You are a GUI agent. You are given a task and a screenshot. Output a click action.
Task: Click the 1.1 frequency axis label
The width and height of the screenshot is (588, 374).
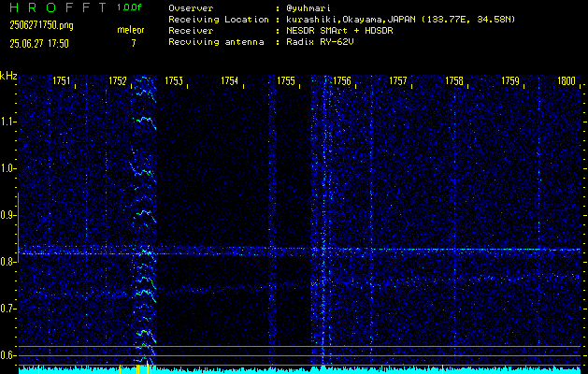7,122
